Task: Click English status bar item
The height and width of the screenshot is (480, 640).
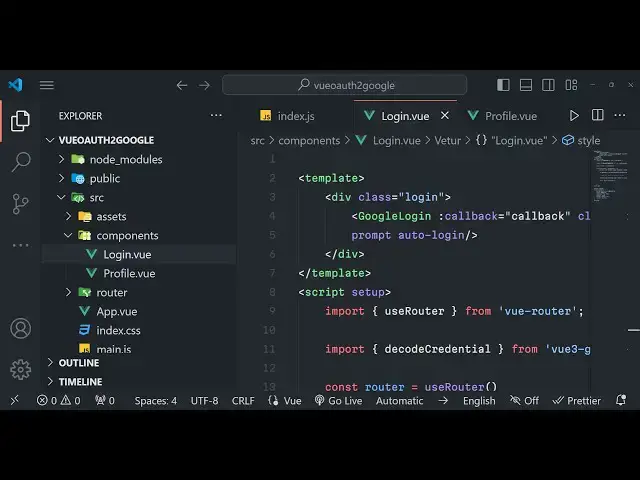Action: 479,401
